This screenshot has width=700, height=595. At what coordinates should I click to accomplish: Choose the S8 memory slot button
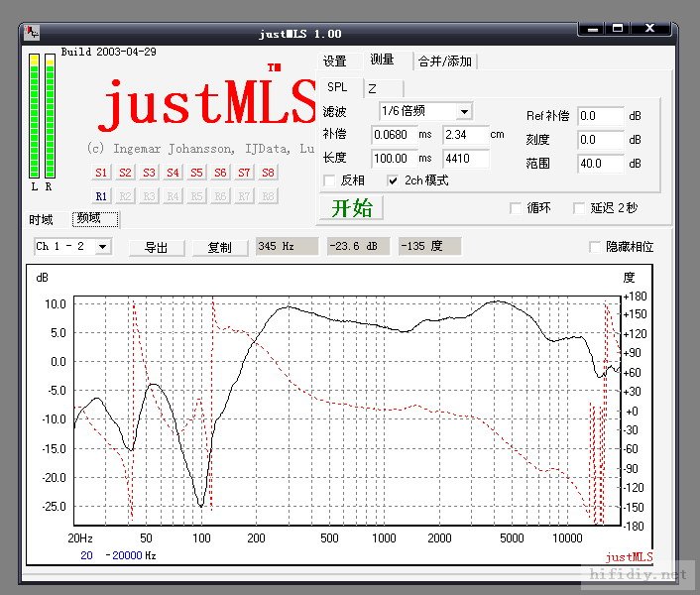268,173
